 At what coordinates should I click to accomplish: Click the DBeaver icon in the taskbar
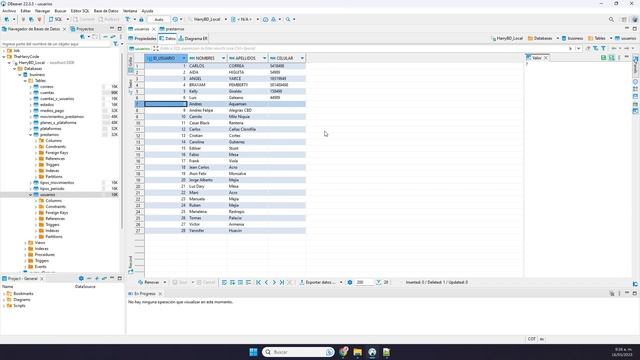(x=372, y=352)
